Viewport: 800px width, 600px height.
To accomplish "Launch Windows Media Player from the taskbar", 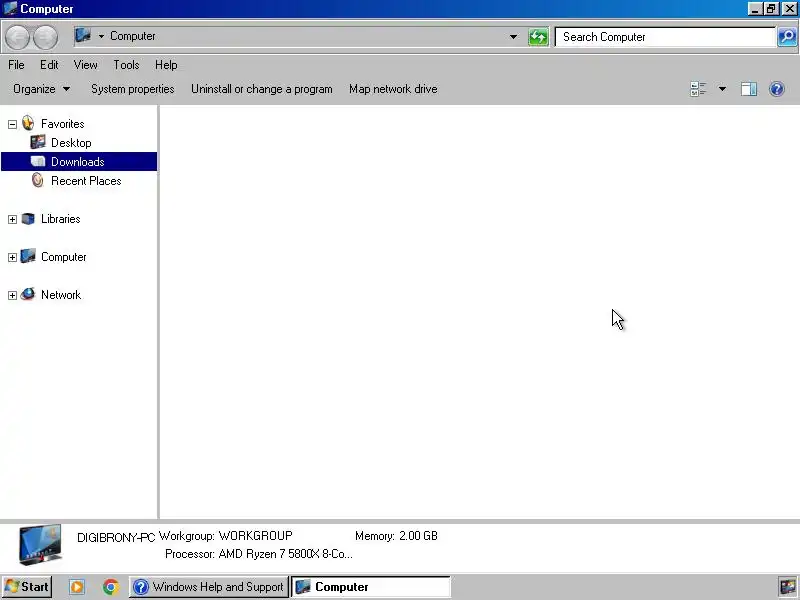I will point(77,587).
